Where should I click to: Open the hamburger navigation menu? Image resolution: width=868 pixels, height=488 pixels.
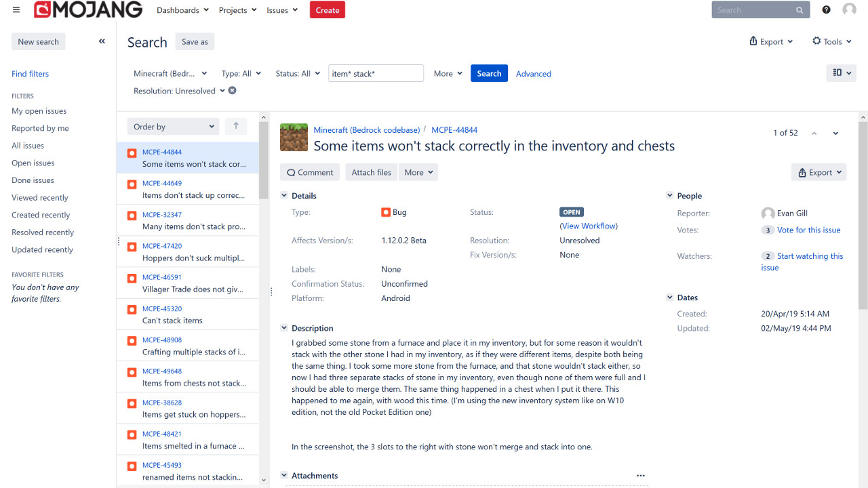(x=16, y=10)
